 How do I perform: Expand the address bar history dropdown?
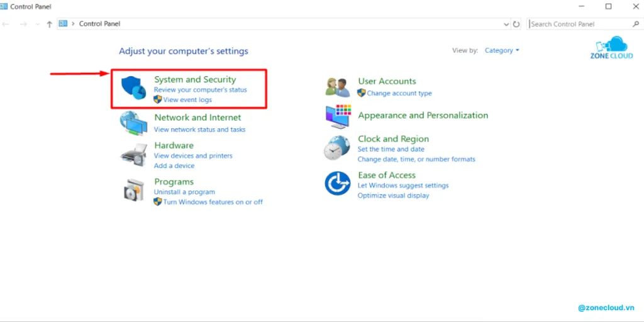click(506, 25)
